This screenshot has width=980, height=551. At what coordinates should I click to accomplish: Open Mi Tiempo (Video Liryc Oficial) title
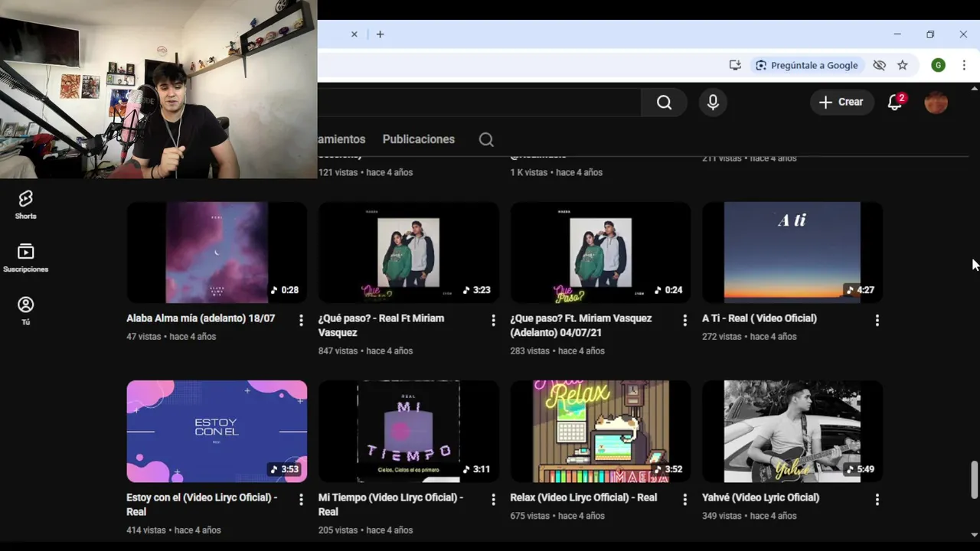(390, 504)
